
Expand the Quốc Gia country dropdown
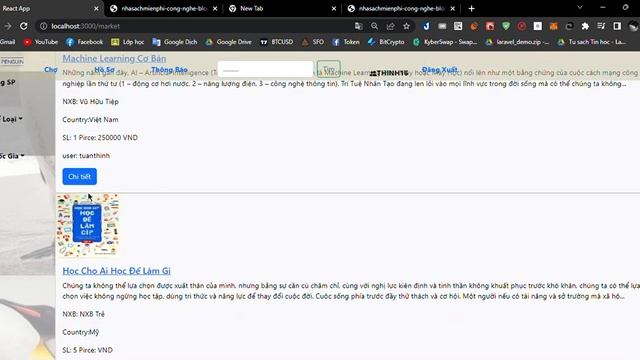(x=12, y=156)
